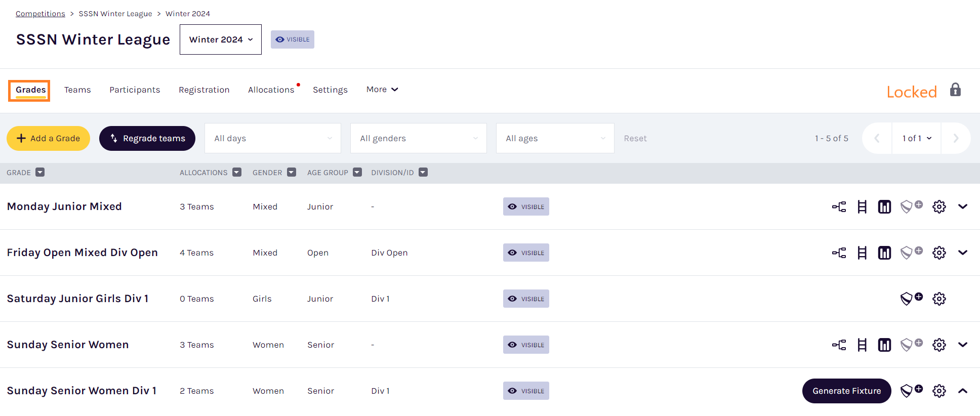Switch to the Grades tab

click(30, 90)
